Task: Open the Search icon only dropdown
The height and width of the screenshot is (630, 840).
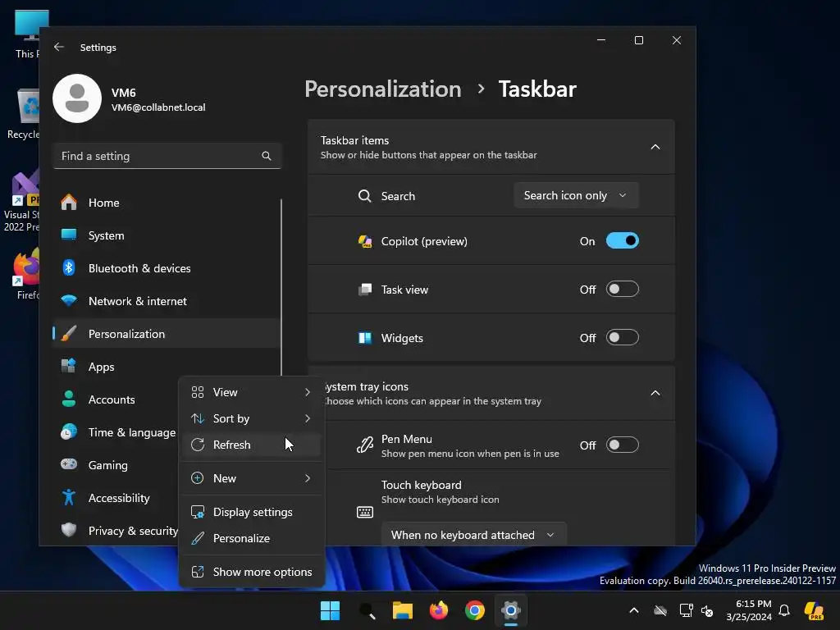Action: [576, 195]
